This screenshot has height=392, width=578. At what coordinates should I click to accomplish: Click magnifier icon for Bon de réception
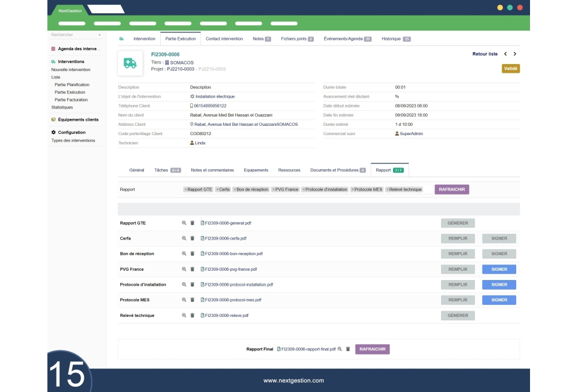tap(184, 254)
